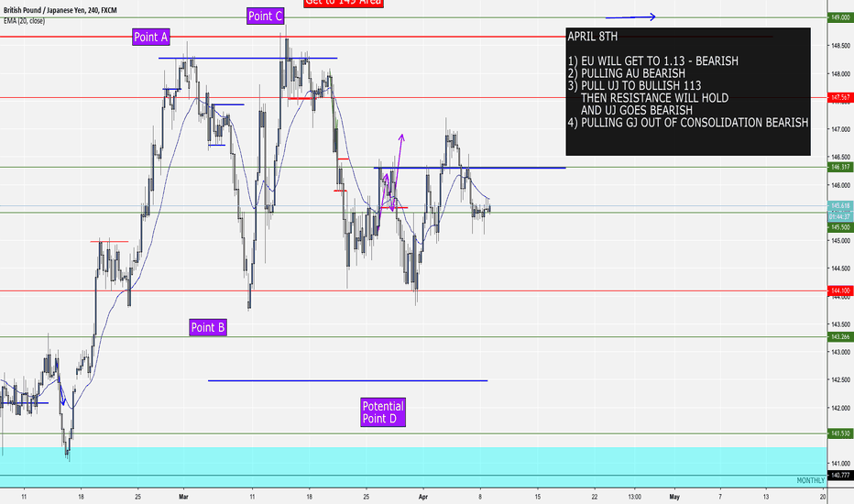Click 146.000 on the price axis
The width and height of the screenshot is (854, 504).
[x=840, y=185]
